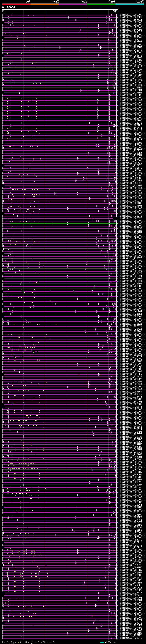The height and width of the screenshot is (644, 146).
Task: Go to subject UniRef100_A2FMT6
Action: click(131, 273)
